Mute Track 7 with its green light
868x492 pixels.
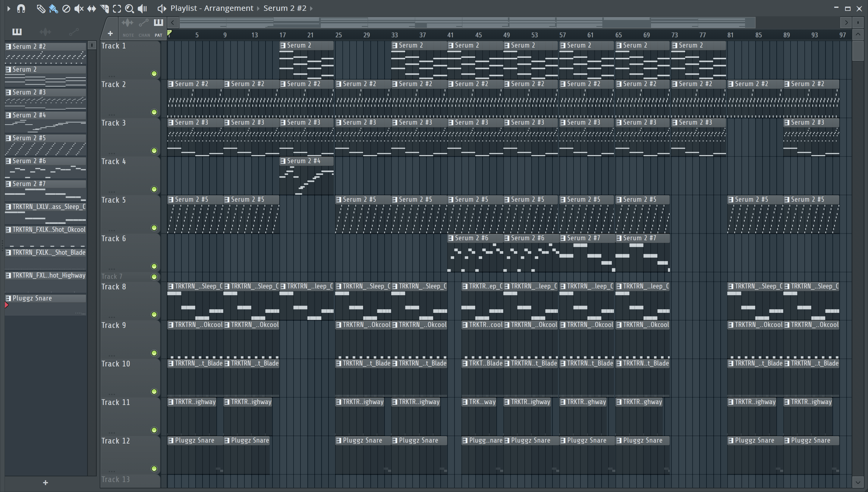coord(154,277)
